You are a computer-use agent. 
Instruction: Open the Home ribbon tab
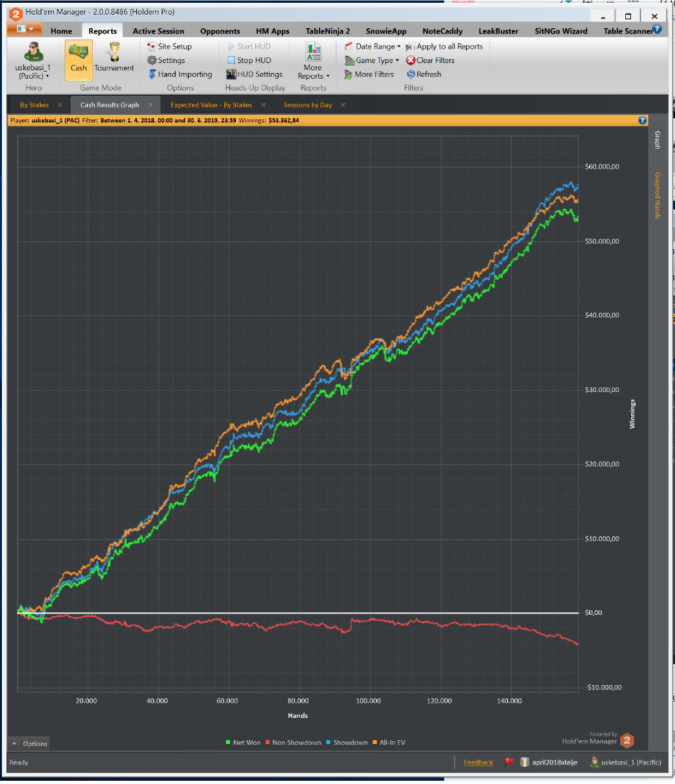tap(61, 31)
